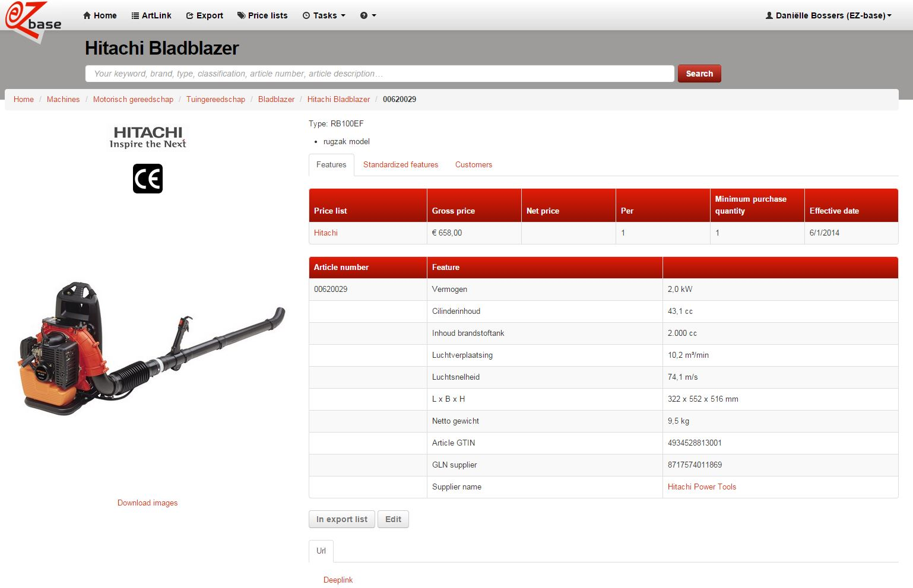Click the Luchtsnelheid feature label
Image resolution: width=913 pixels, height=588 pixels.
coord(456,377)
